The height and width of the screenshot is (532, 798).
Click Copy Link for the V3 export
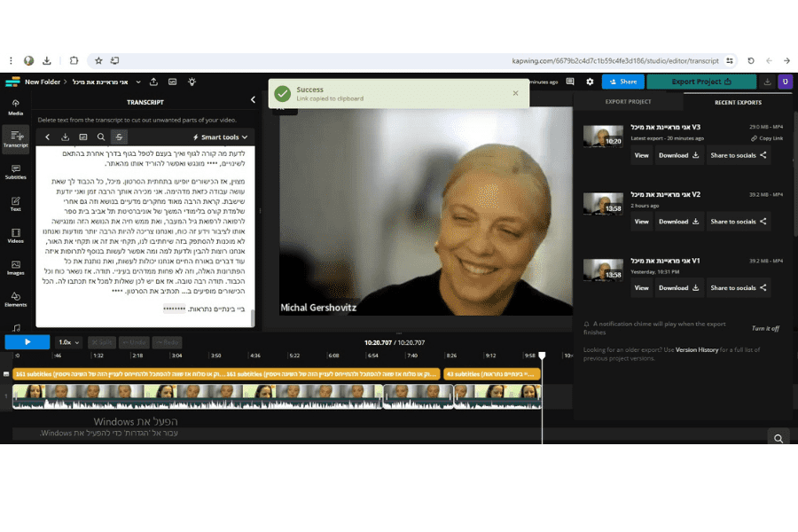[767, 138]
